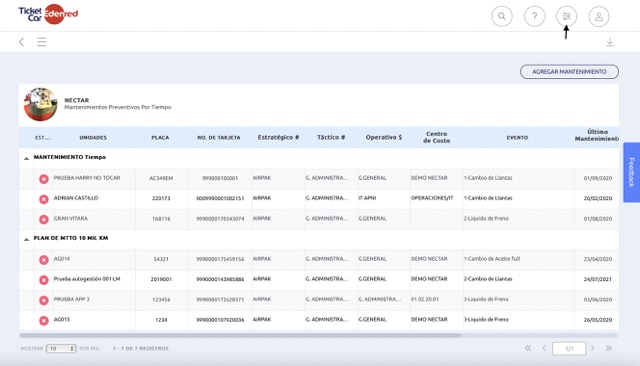The height and width of the screenshot is (366, 640).
Task: Click red X for AG013
Action: point(44,321)
